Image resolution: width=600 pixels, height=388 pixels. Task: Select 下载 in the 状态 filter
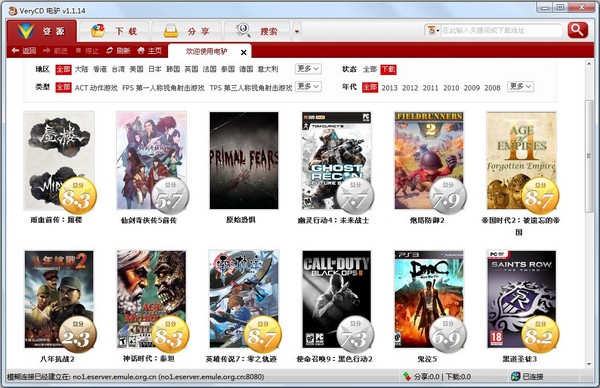pyautogui.click(x=388, y=69)
